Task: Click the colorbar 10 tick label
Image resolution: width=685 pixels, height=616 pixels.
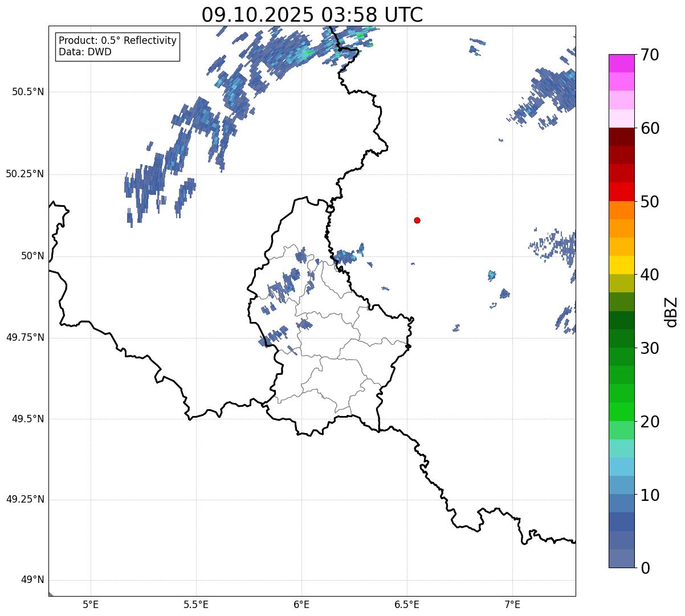Action: (x=649, y=495)
